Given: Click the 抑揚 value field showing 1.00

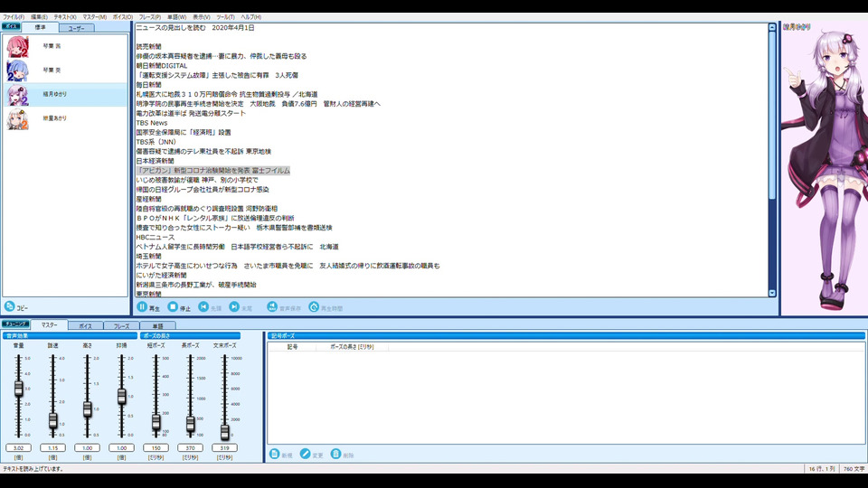Looking at the screenshot, I should point(122,447).
